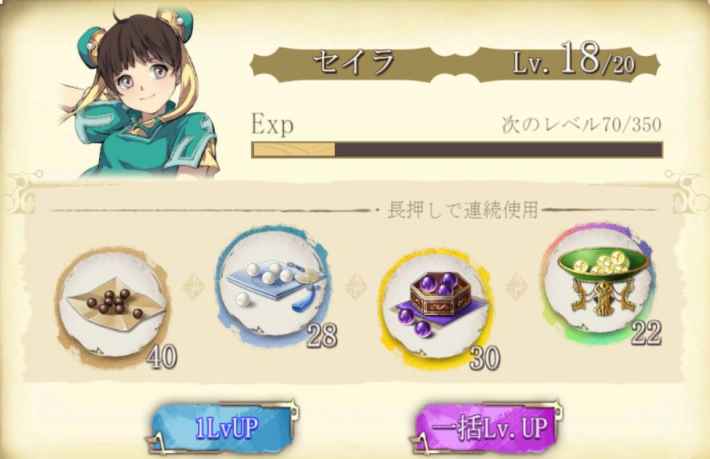The height and width of the screenshot is (459, 710).
Task: Click the Exp label
Action: tap(273, 124)
